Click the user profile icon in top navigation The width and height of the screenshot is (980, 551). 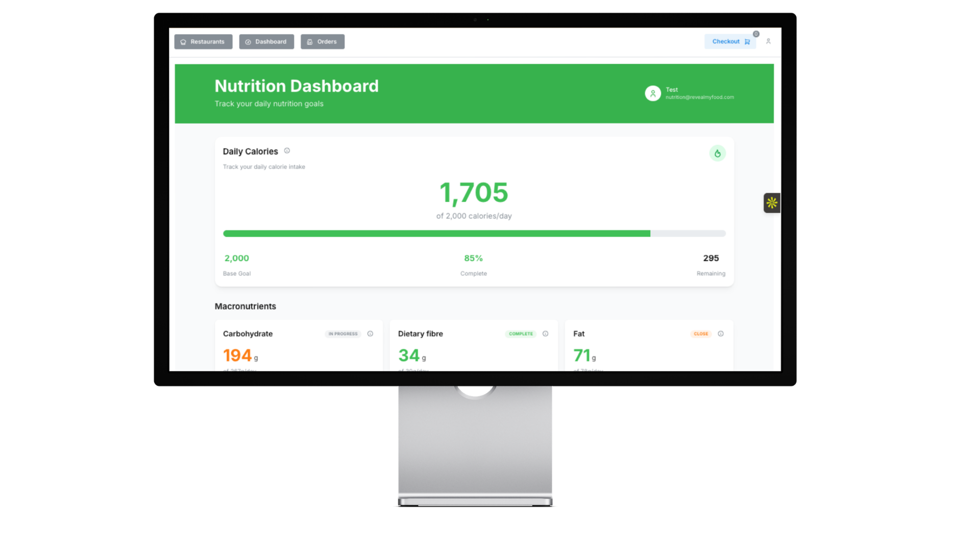pos(768,41)
